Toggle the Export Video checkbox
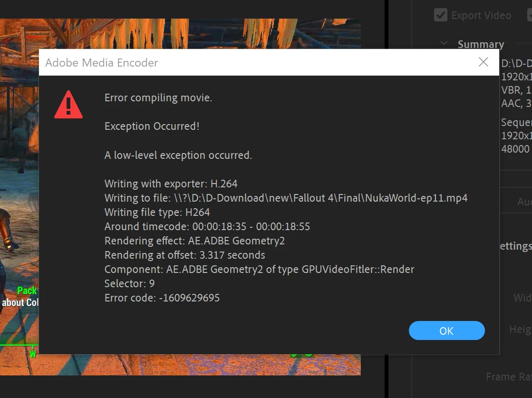Screen dimensions: 532x398 point(440,15)
